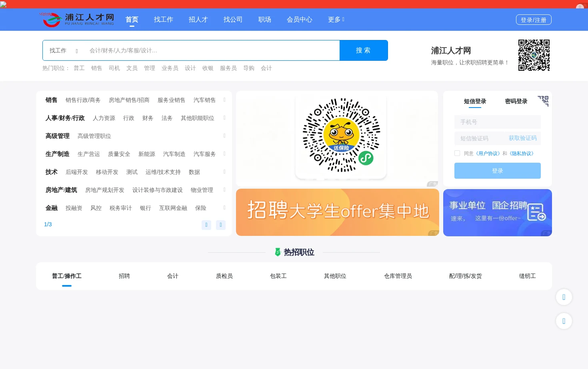The image size is (588, 369).
Task: Select the 缝纫工 hot jobs tab
Action: pos(528,276)
